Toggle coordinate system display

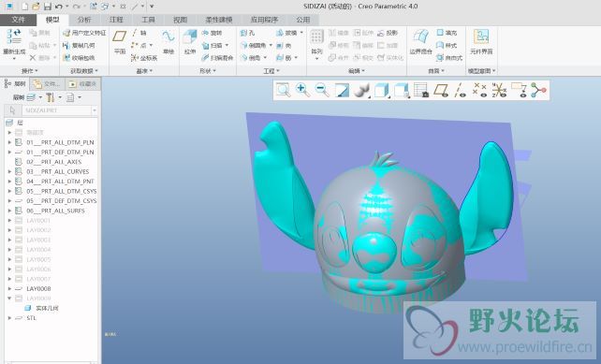coord(499,91)
